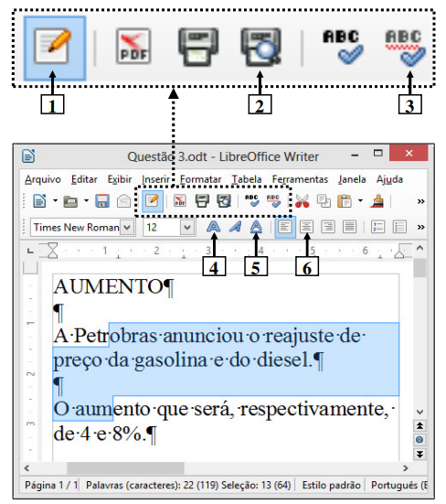Screen dimensions: 446x504
Task: Click the word count 'Palavras (caracteres)' field
Action: [x=188, y=485]
